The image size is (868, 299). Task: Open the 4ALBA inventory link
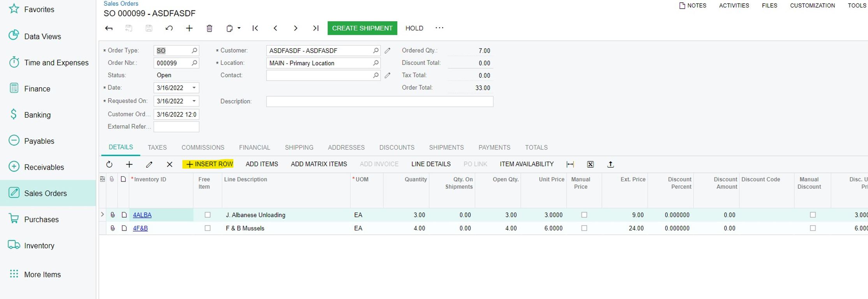[x=142, y=215]
